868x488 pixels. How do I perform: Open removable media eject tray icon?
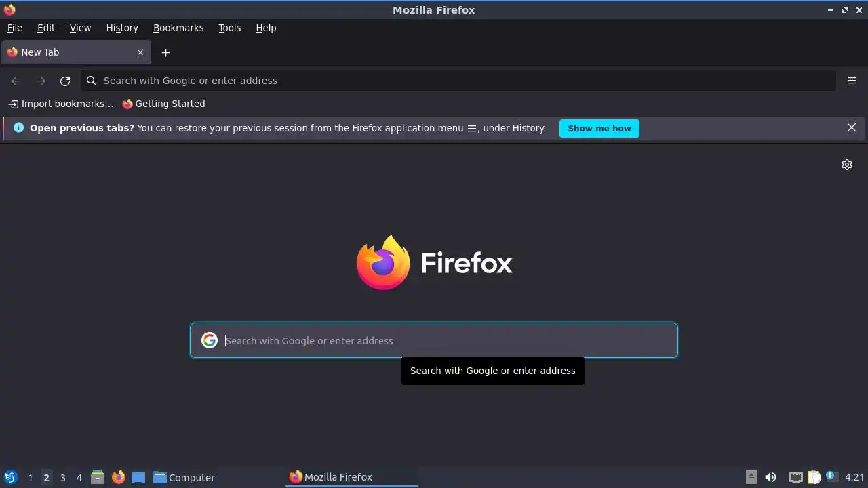[x=751, y=477]
